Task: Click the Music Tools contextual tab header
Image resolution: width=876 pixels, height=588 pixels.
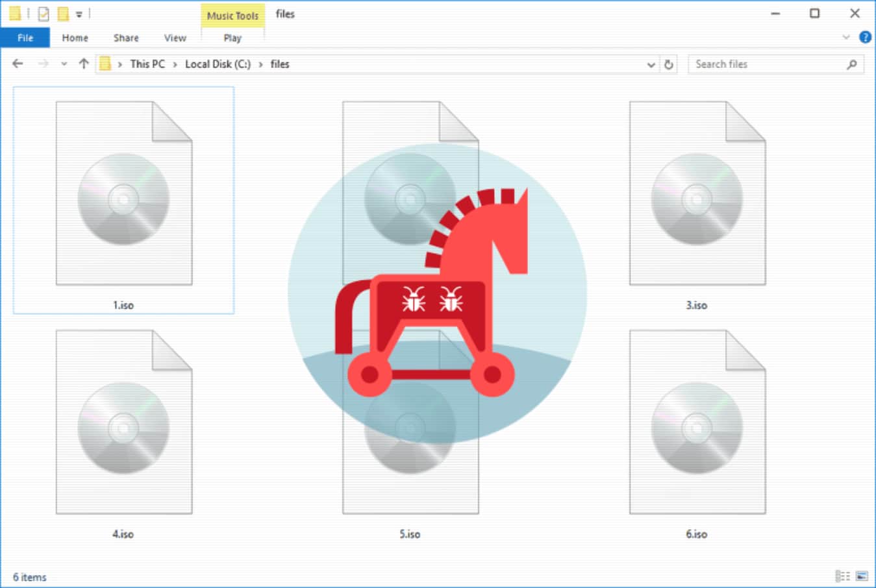Action: click(232, 16)
